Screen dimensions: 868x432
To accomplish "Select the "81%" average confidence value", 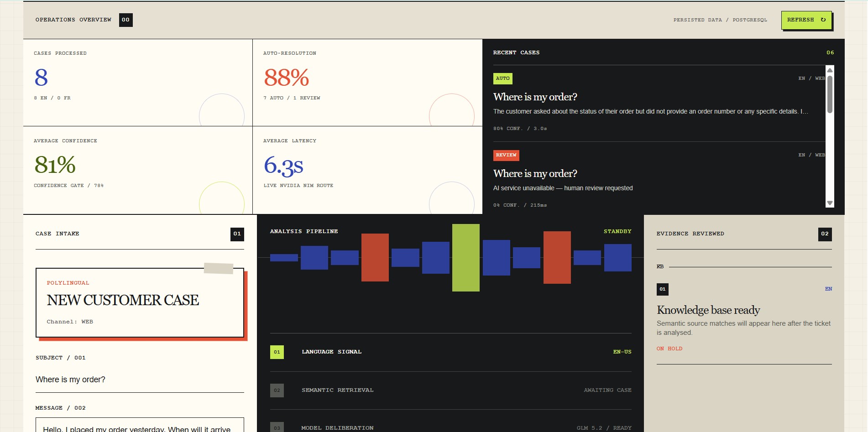I will (x=55, y=165).
